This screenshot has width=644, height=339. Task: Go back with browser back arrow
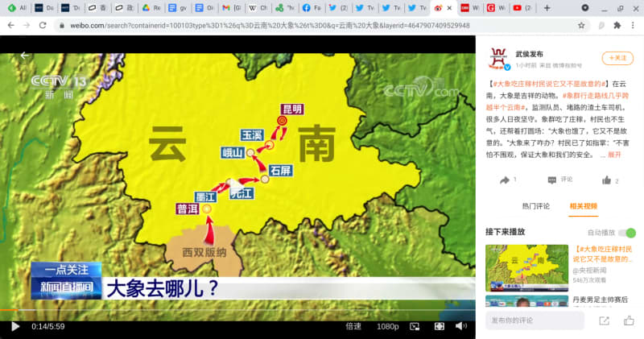[11, 26]
